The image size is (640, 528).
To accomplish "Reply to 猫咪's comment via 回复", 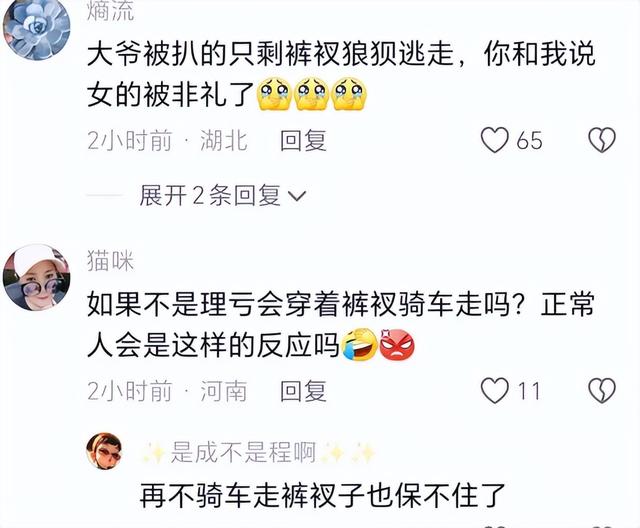I will [303, 391].
